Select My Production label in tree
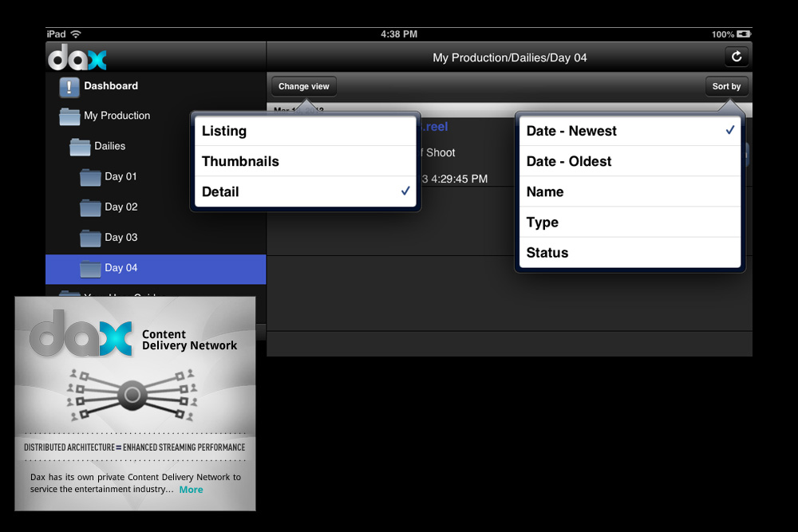 117,116
